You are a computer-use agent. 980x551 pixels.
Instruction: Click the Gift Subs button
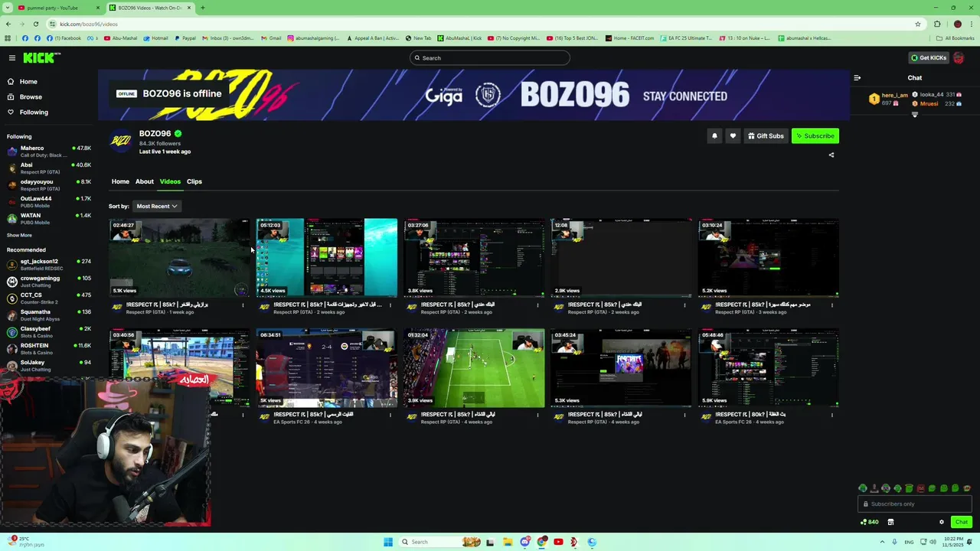pos(766,136)
